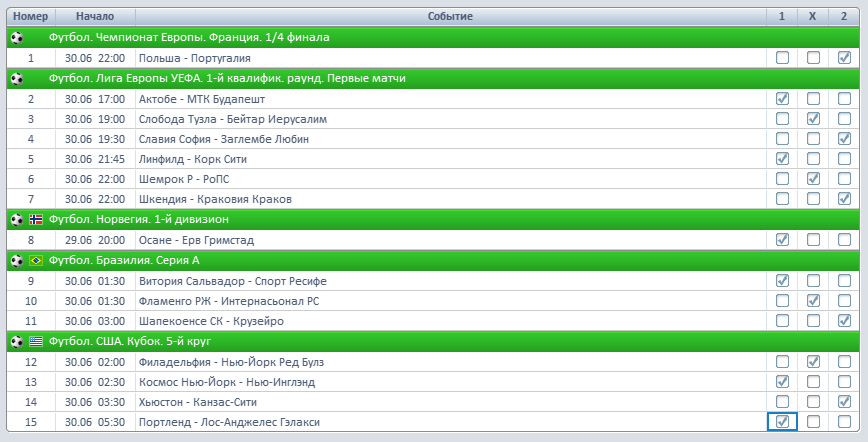The width and height of the screenshot is (868, 442).
Task: Click the column 2 header
Action: click(844, 17)
